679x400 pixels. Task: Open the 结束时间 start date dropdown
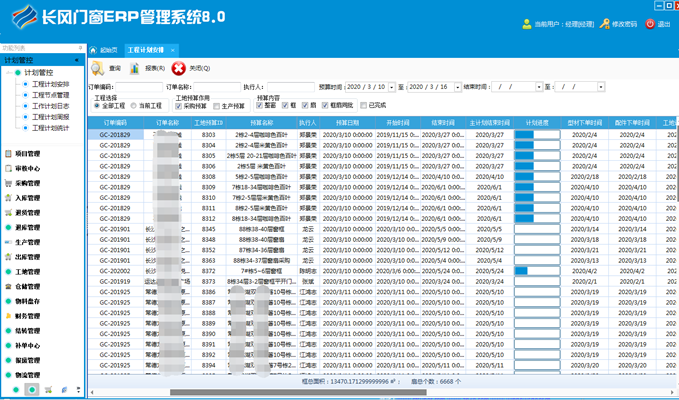539,87
